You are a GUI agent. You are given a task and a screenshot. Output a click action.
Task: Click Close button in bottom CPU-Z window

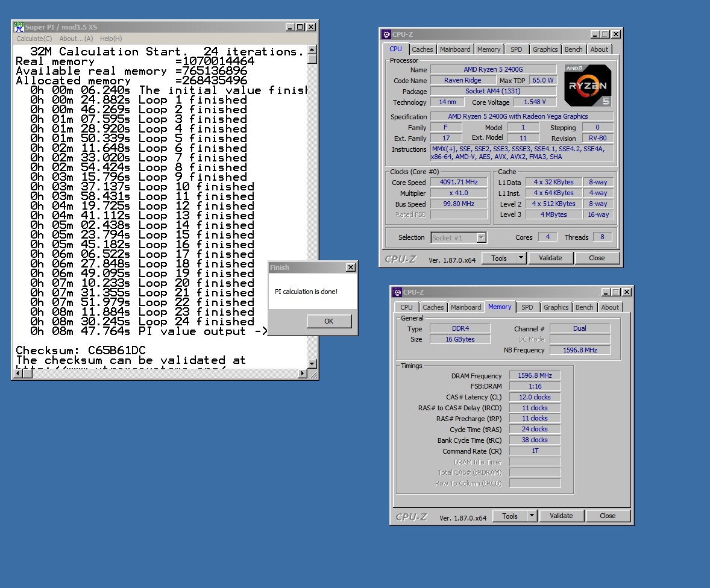point(608,516)
